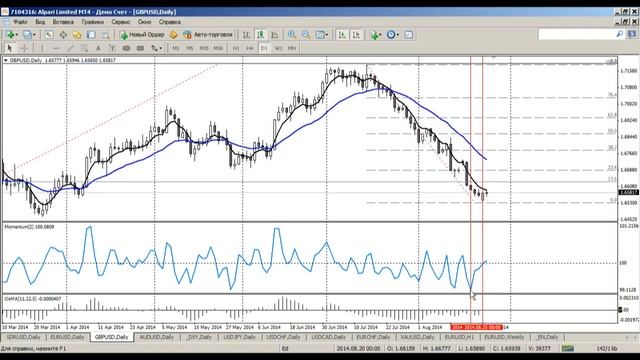Toggle the Navigator window icon

(77, 35)
